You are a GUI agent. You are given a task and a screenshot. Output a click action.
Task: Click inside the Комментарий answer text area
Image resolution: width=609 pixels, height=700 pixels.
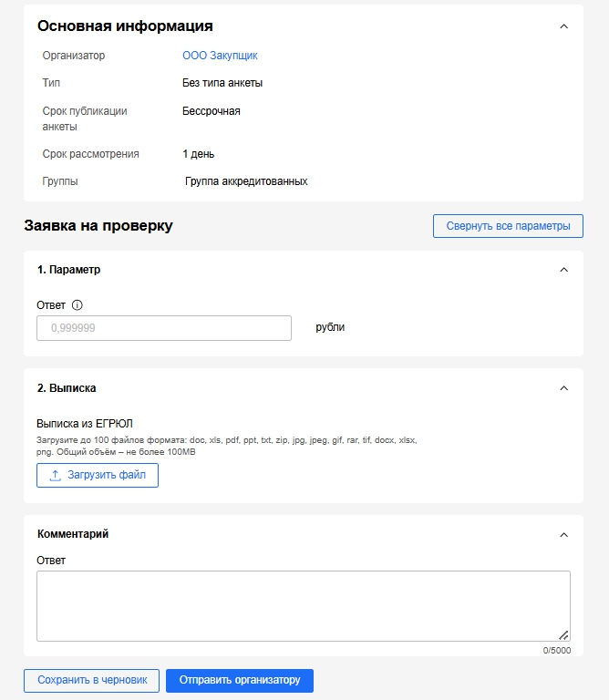pyautogui.click(x=303, y=605)
